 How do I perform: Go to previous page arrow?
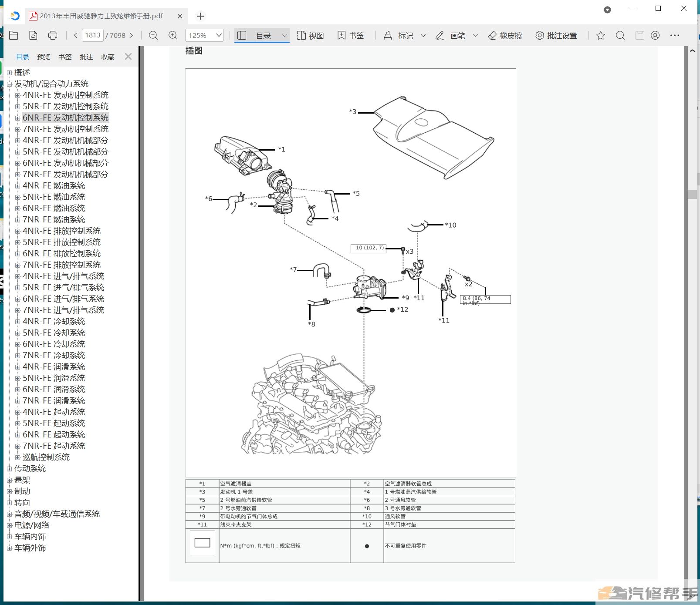pos(75,36)
